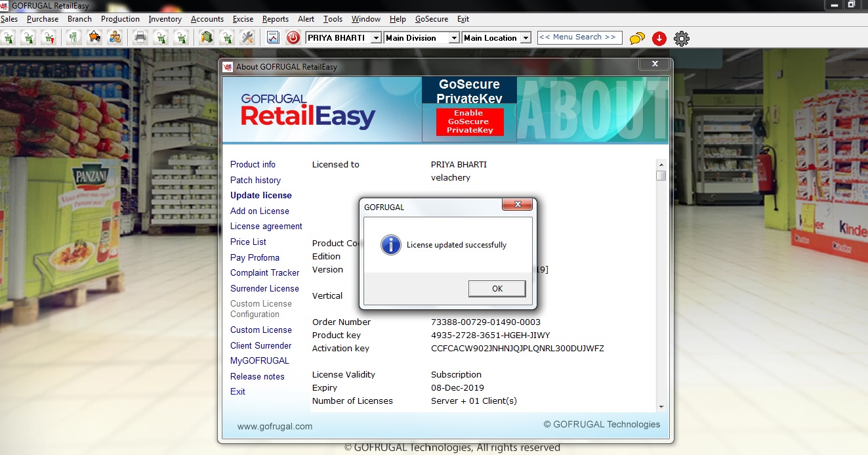Screen dimensions: 868x455
Task: Open the Custom License link
Action: pos(261,330)
